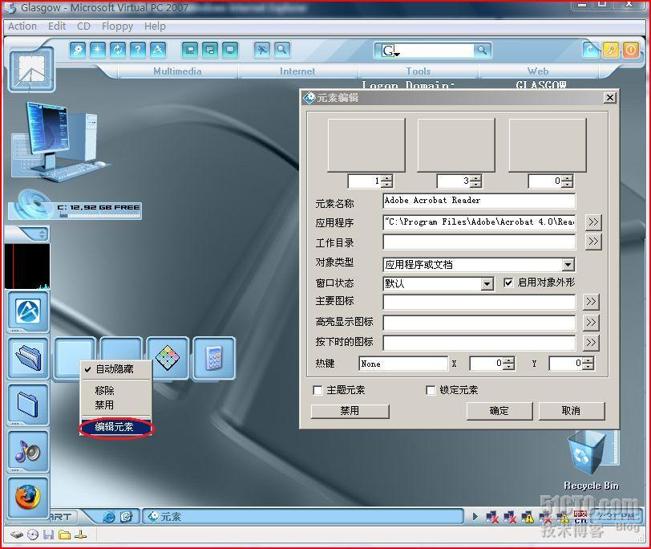Viewport: 651px width, 549px height.
Task: Check the 主题元素 checkbox
Action: point(318,390)
